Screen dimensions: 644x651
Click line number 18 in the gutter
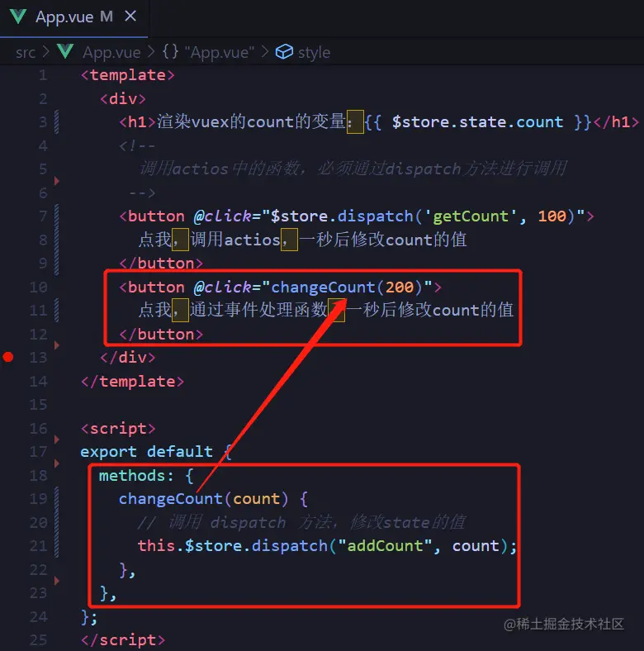click(39, 475)
